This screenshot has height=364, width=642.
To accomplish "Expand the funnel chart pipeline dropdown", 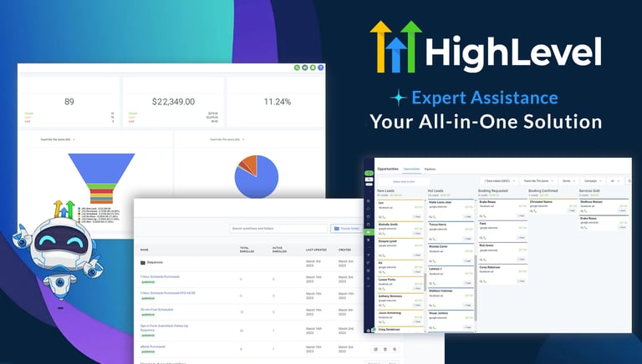I will [x=58, y=139].
